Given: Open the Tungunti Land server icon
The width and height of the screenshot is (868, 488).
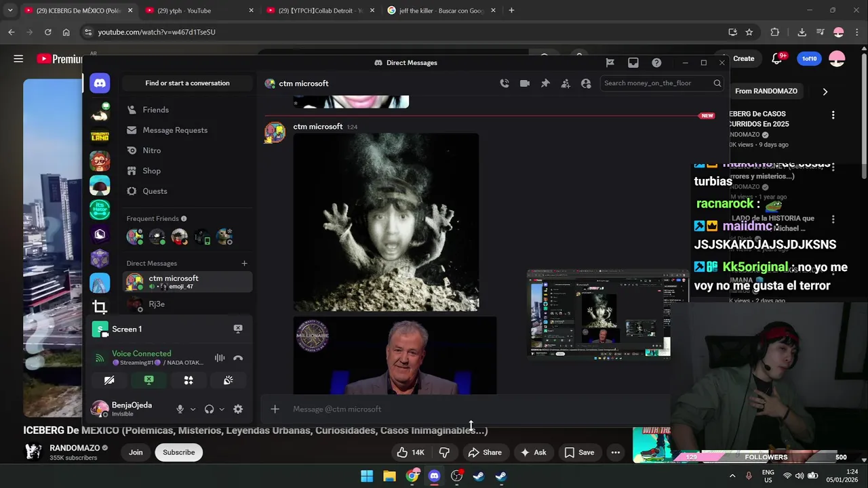Looking at the screenshot, I should (100, 136).
